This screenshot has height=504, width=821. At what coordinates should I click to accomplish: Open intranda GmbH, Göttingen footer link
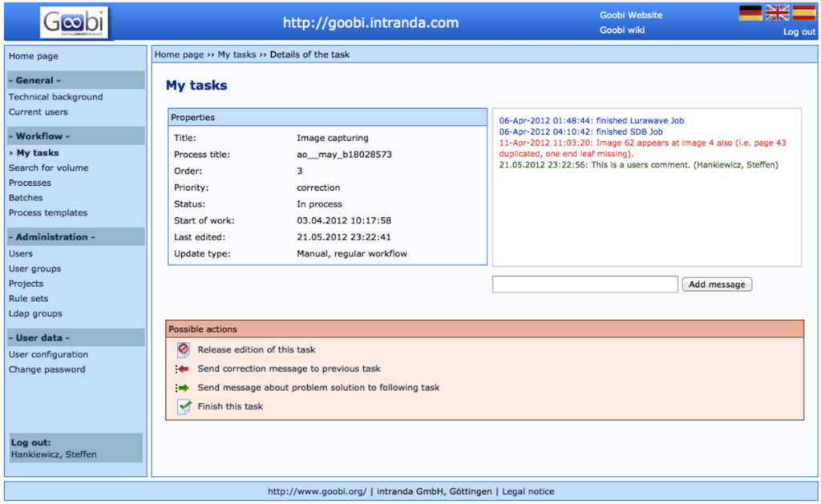pos(434,491)
